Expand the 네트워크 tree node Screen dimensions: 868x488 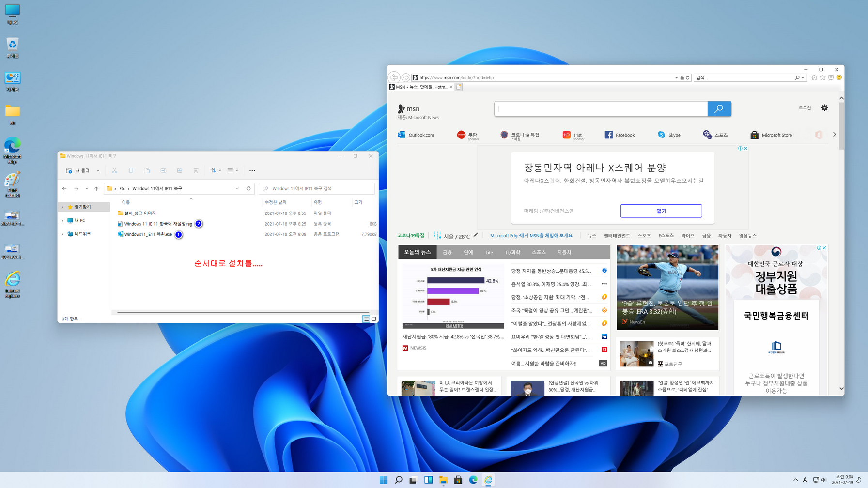coord(62,234)
